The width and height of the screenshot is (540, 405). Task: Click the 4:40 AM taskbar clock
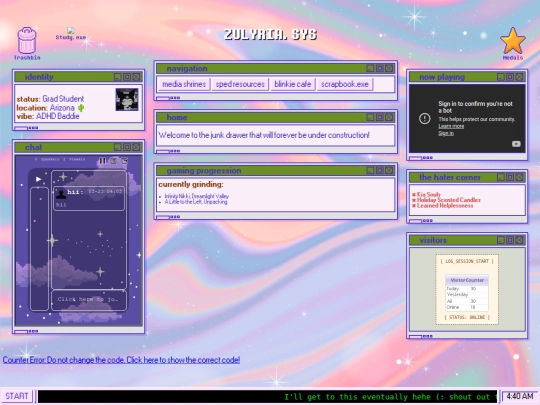click(519, 396)
